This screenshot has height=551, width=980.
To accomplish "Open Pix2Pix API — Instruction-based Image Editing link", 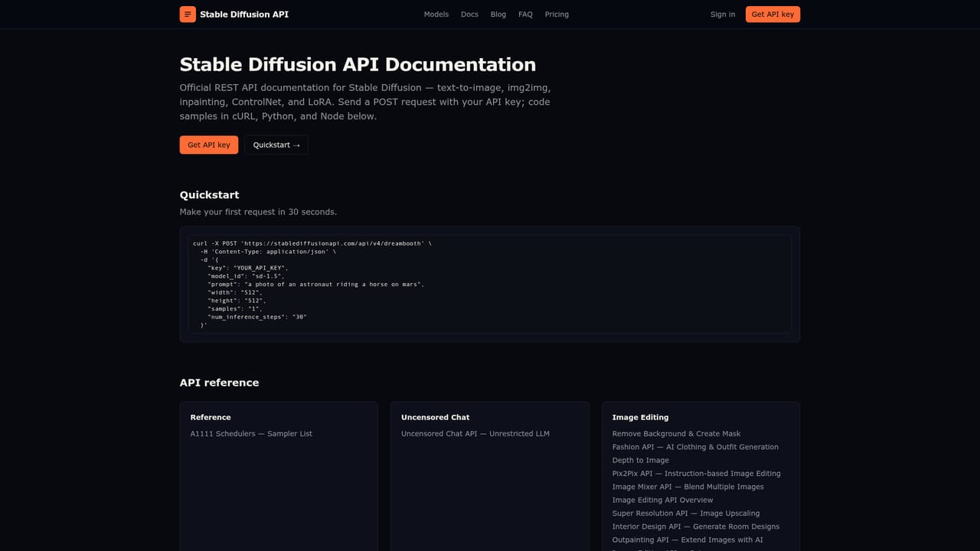I will pyautogui.click(x=697, y=473).
